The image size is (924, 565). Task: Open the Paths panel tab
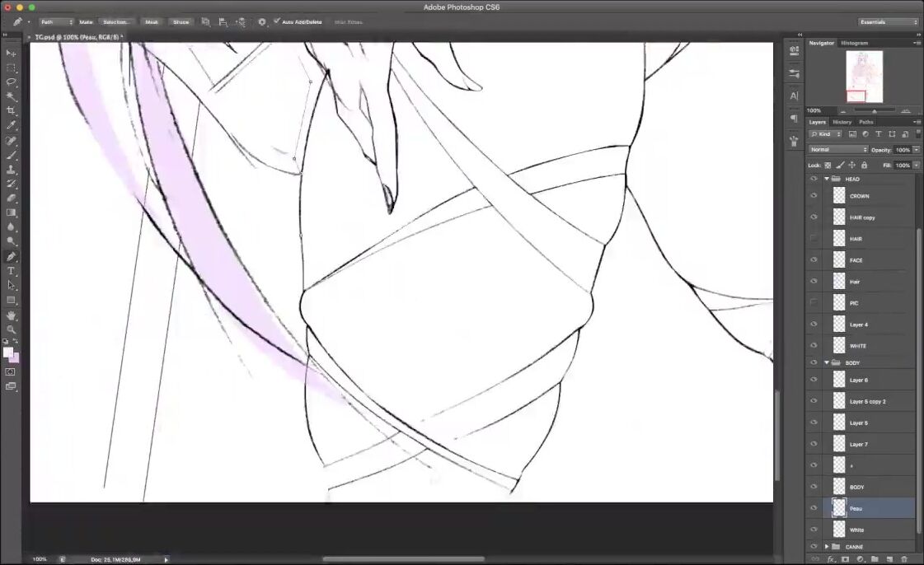click(x=865, y=122)
